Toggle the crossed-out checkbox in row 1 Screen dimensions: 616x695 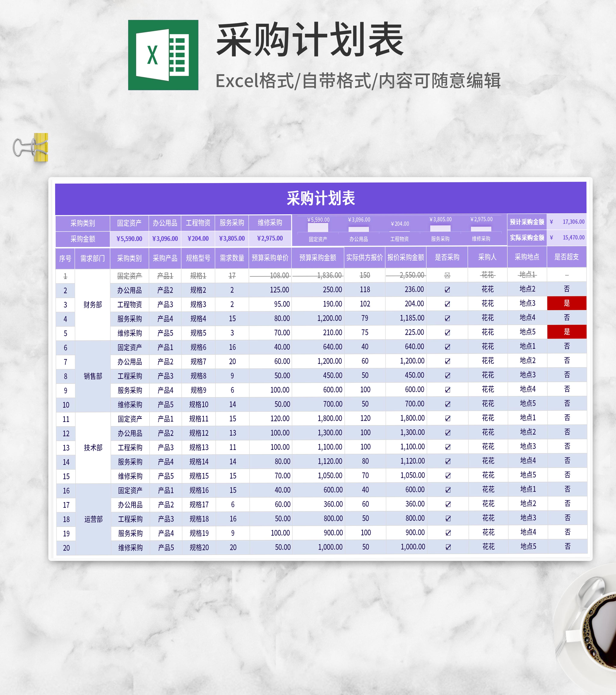point(447,275)
